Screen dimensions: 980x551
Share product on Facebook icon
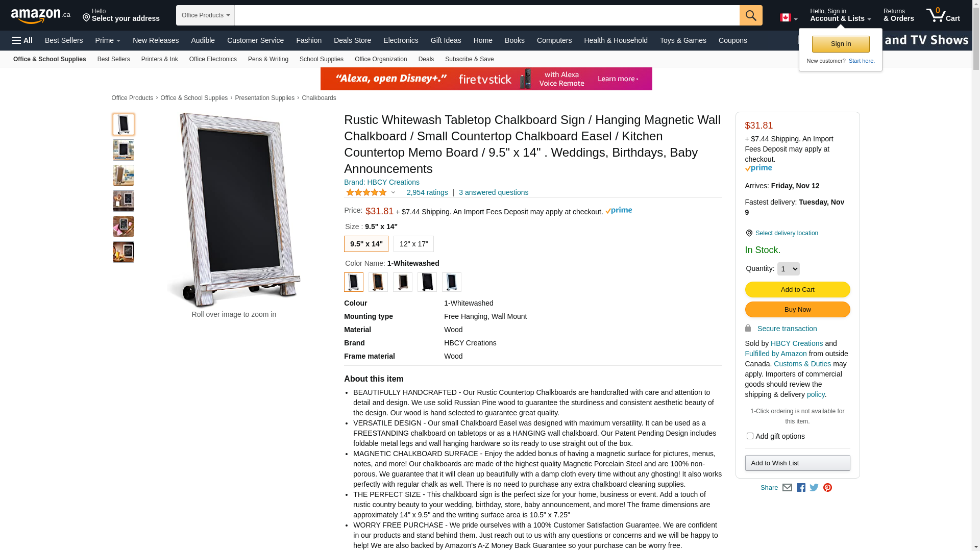point(801,488)
